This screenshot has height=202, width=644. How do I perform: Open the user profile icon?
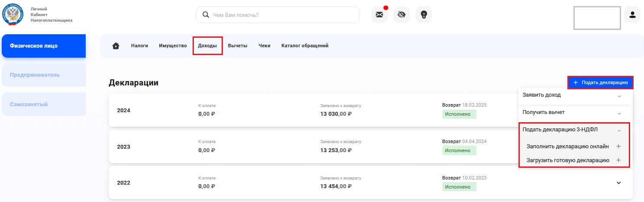(x=632, y=15)
